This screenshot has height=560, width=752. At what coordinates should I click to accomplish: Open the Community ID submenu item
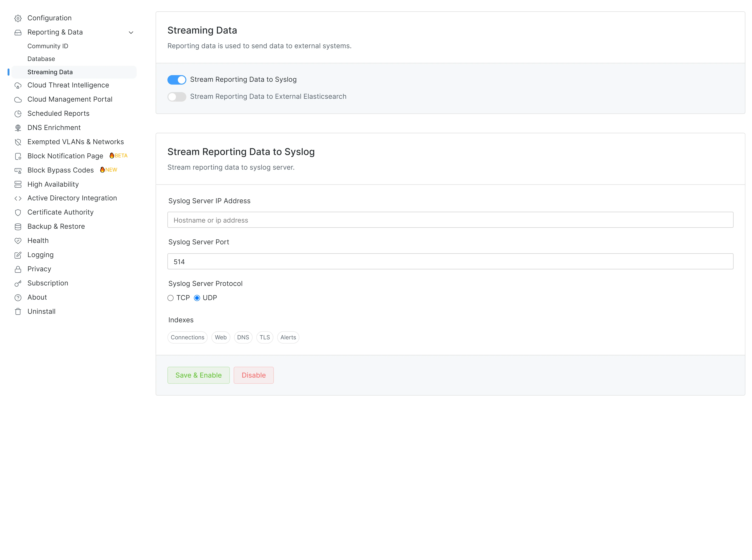click(x=48, y=46)
